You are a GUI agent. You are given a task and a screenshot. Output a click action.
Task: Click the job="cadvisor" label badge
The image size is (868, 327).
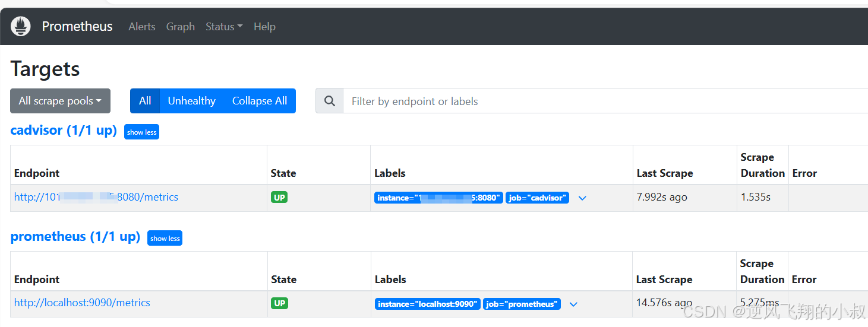click(x=537, y=198)
